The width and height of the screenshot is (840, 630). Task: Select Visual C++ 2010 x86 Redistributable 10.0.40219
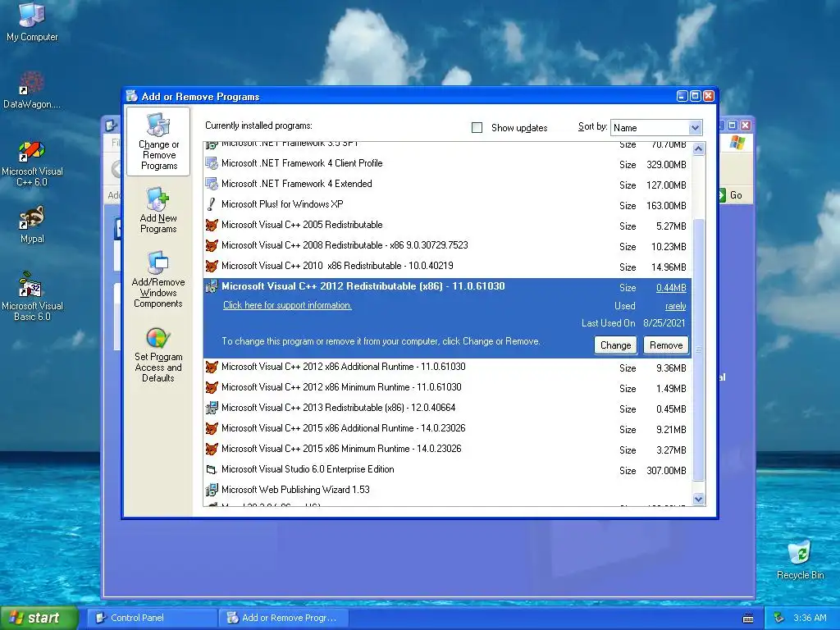point(447,267)
